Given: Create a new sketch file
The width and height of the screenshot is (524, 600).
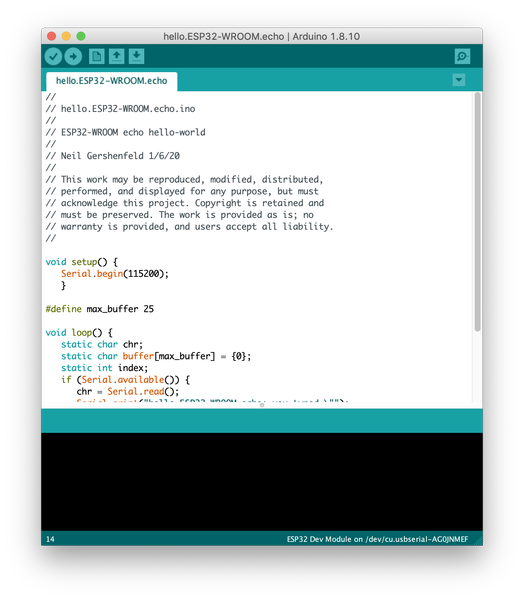Looking at the screenshot, I should (x=96, y=56).
